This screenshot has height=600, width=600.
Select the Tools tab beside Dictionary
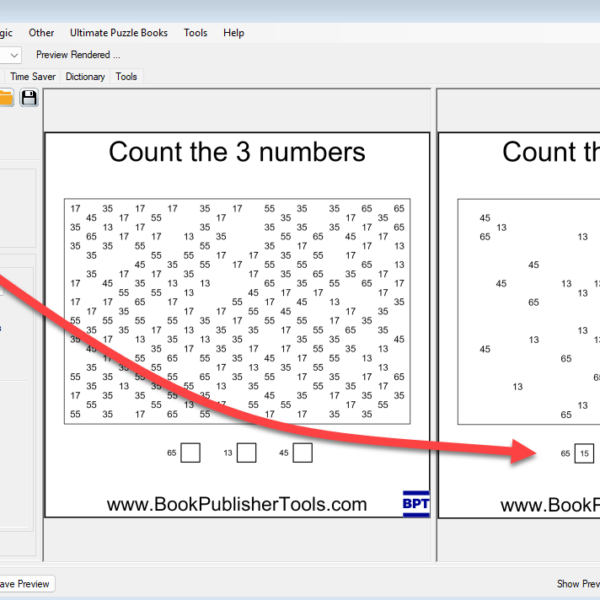[126, 76]
